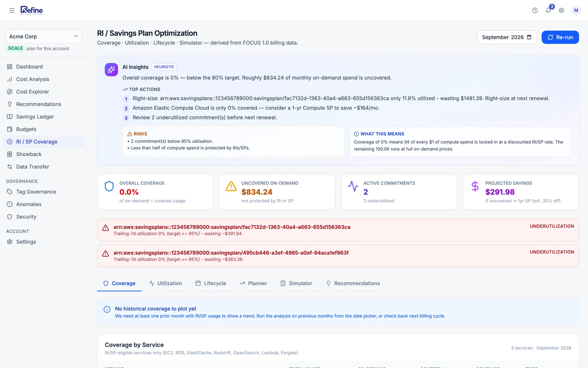Open Tag Governance in sidebar

tap(44, 192)
